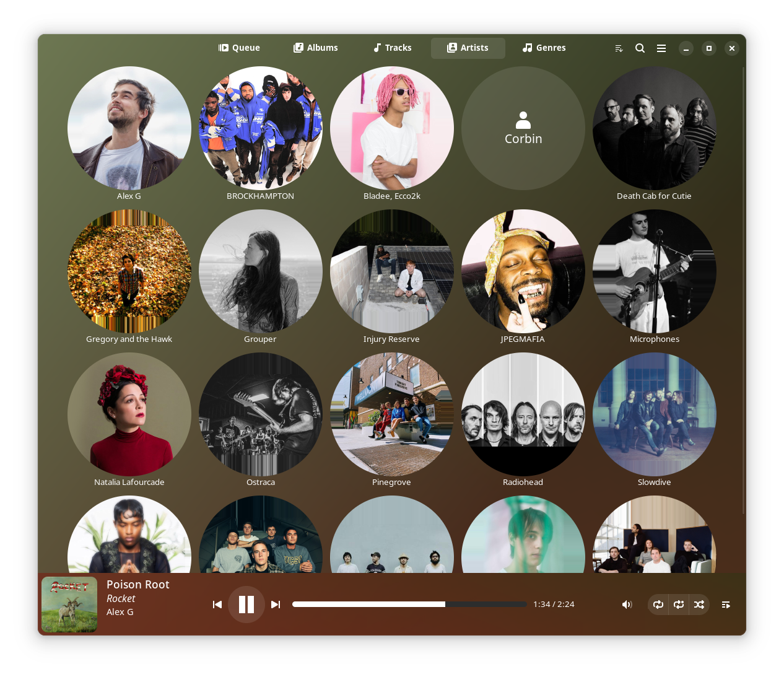The image size is (784, 677).
Task: Select the Artists tab
Action: [x=468, y=48]
